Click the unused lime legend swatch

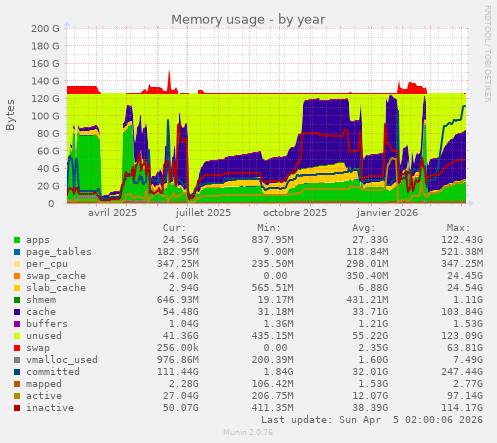pyautogui.click(x=17, y=336)
